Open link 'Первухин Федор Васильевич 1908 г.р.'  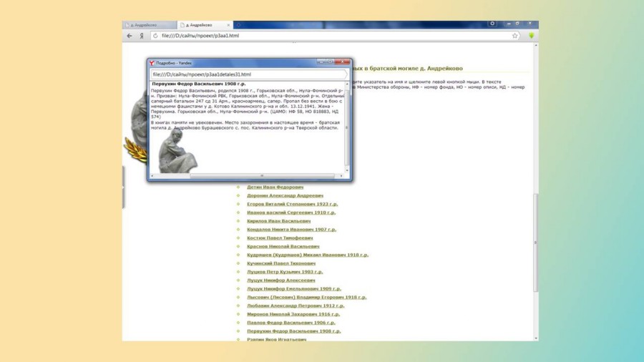[293, 331]
